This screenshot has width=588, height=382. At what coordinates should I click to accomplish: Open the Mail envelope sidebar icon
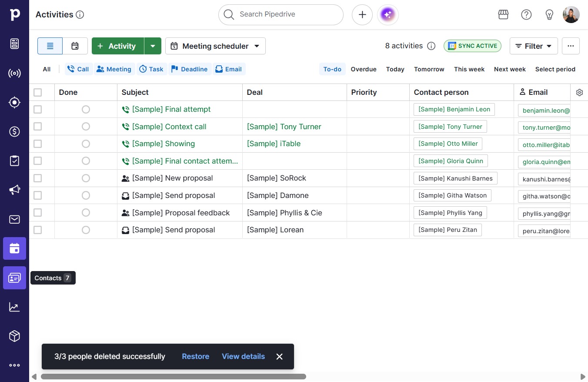14,219
